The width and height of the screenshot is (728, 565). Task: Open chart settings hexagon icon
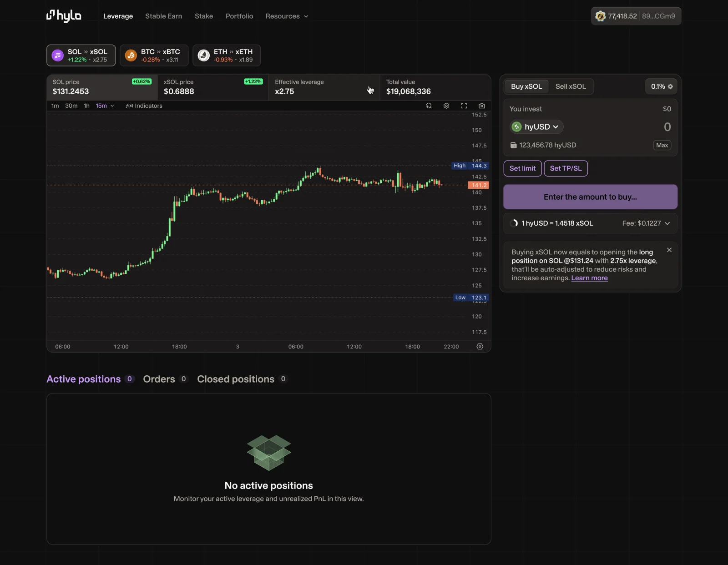446,106
